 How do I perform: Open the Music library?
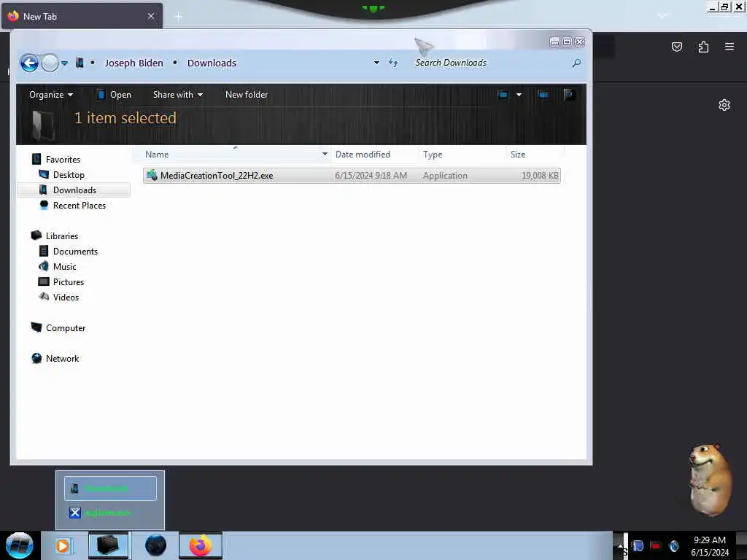(x=64, y=267)
